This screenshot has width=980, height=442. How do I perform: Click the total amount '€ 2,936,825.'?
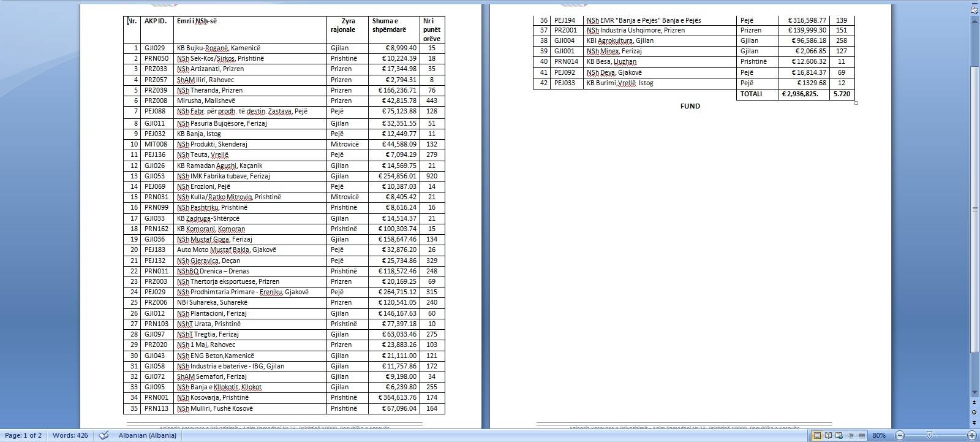tap(801, 94)
